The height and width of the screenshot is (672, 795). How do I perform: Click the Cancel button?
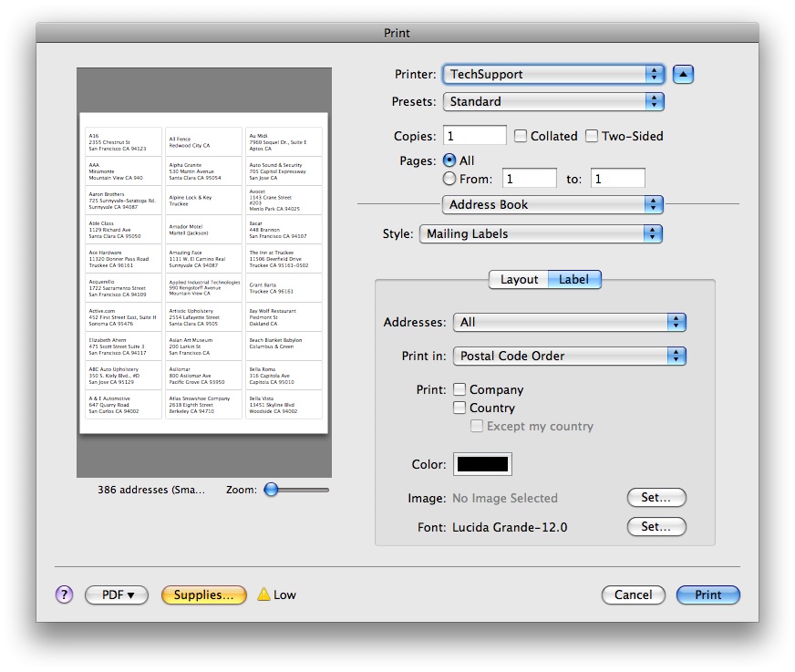[x=633, y=594]
